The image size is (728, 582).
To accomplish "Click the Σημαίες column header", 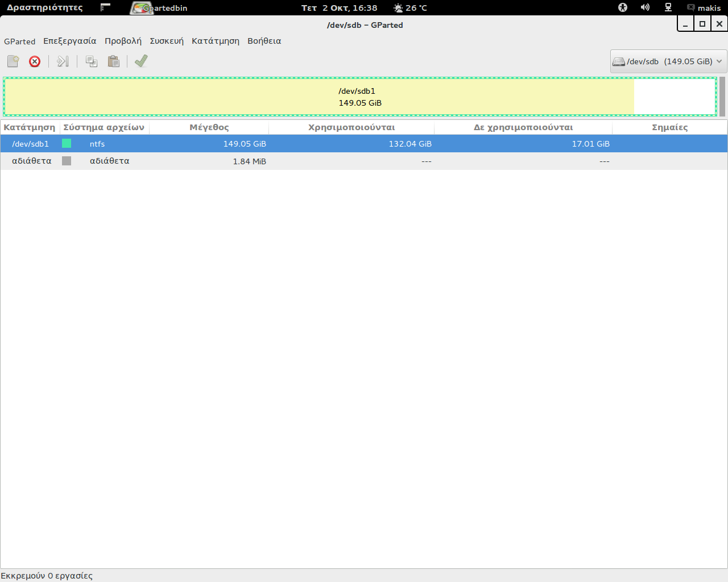I will click(670, 127).
